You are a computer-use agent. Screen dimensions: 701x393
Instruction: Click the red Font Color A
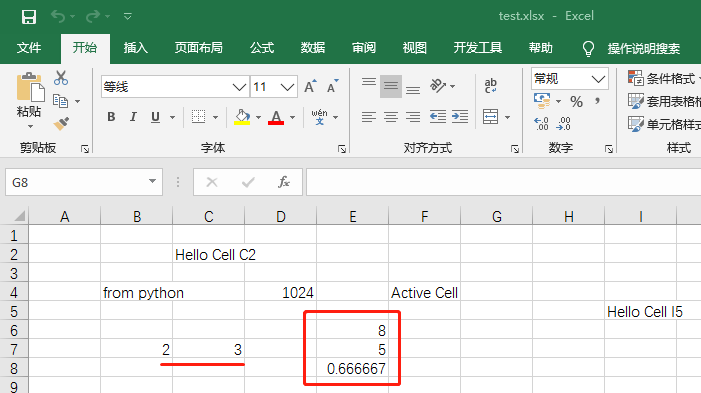[x=276, y=117]
